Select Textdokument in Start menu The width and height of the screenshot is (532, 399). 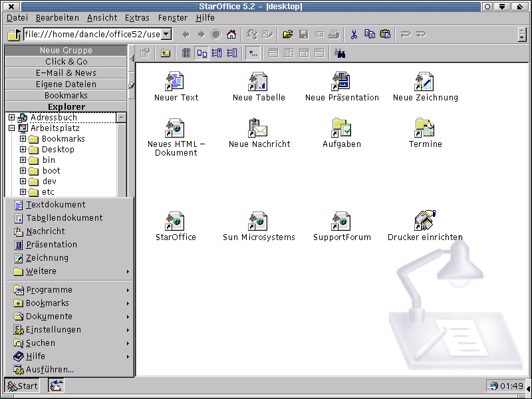pyautogui.click(x=70, y=205)
